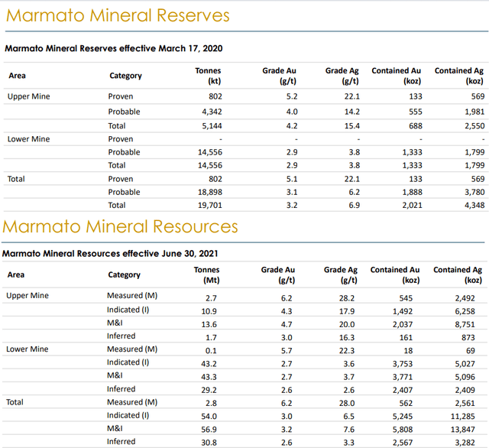Click the resources value 28.0 grade Ag
This screenshot has height=448, width=489.
pos(347,403)
